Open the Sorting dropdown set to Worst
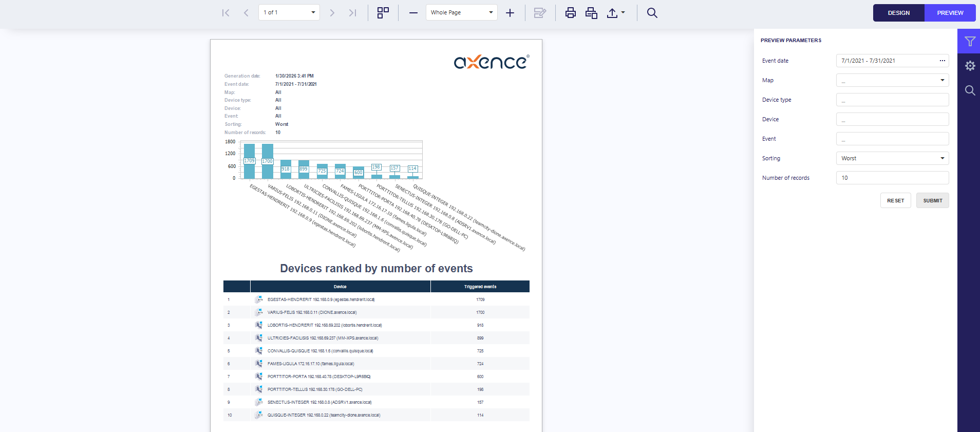Viewport: 980px width, 432px height. click(892, 158)
